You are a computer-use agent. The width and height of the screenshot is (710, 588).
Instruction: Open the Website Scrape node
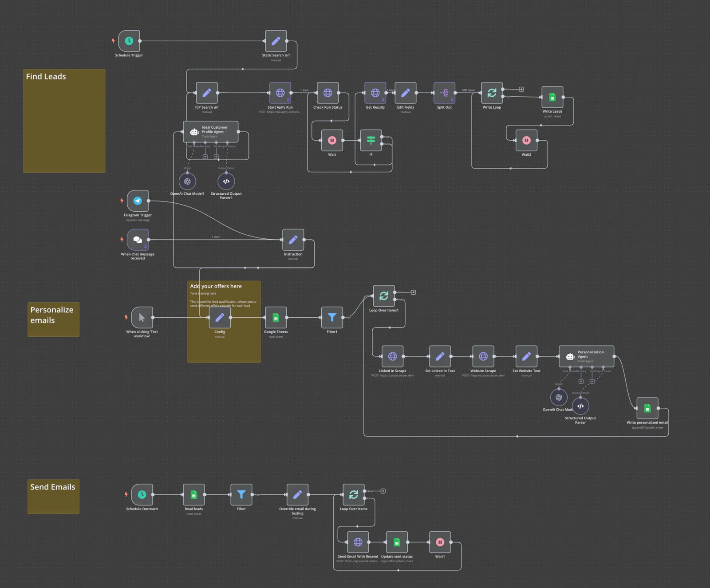click(x=483, y=357)
